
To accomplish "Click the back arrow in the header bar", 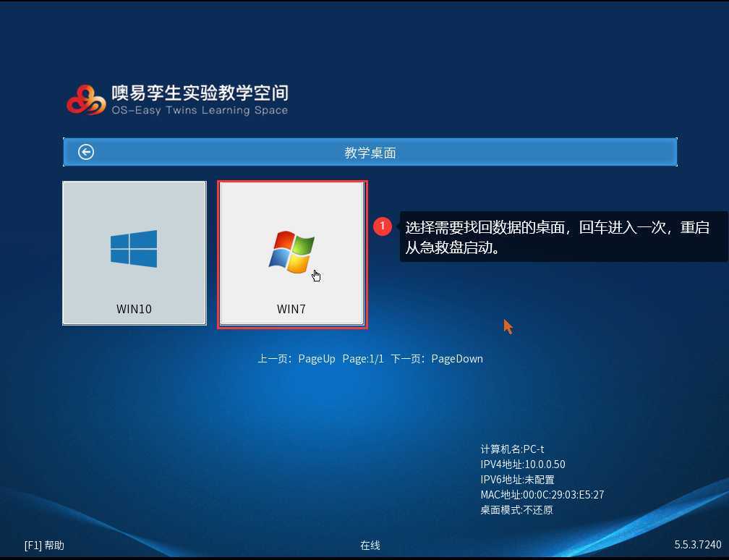I will click(86, 152).
